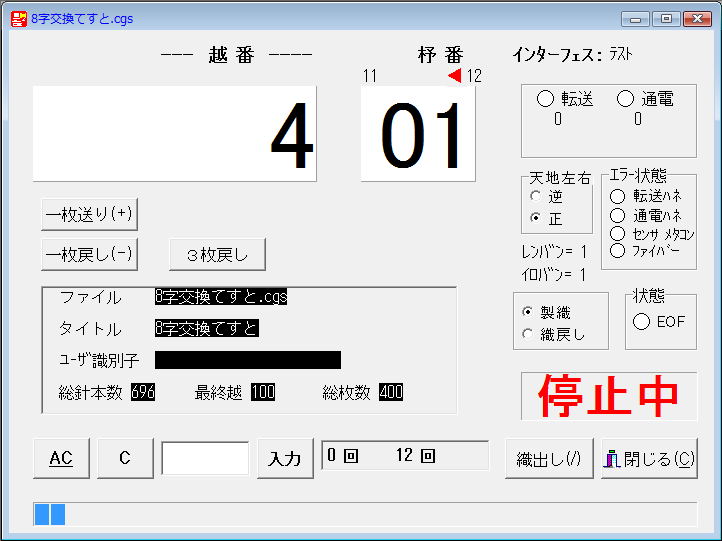
Task: Toggle the センサ メタコン error indicator
Action: [x=617, y=233]
